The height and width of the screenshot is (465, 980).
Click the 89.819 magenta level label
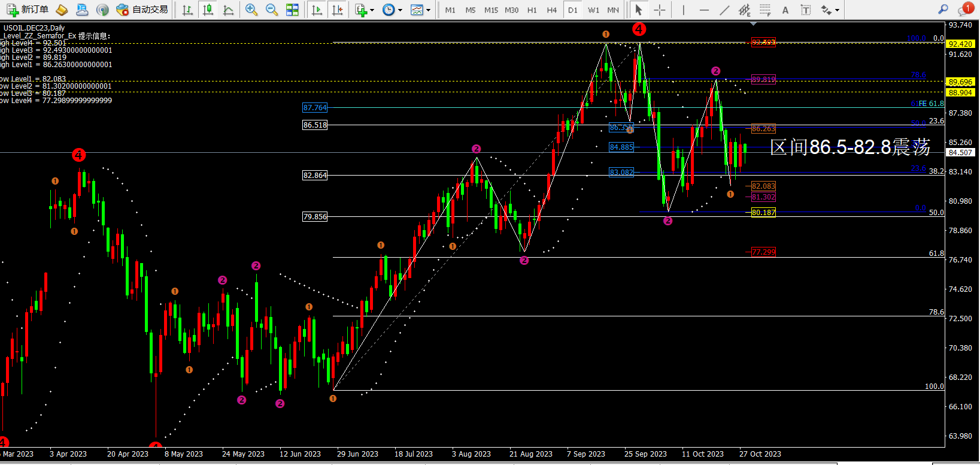point(763,79)
